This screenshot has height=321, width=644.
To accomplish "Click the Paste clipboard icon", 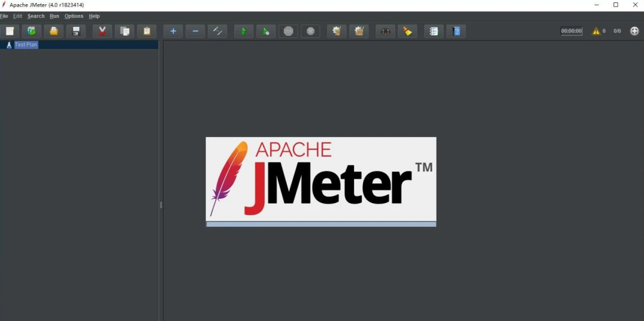I will [147, 31].
